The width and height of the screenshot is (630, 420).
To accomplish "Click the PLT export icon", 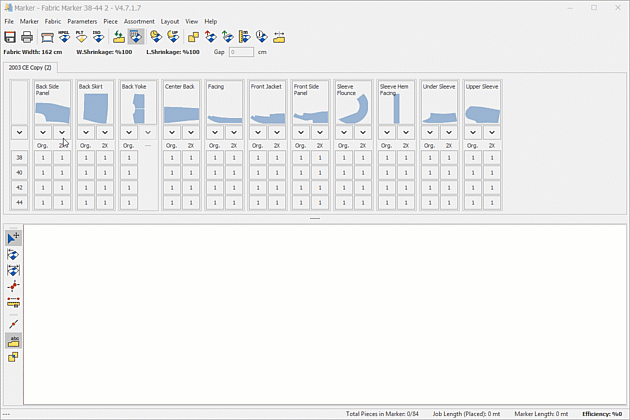I will click(81, 37).
